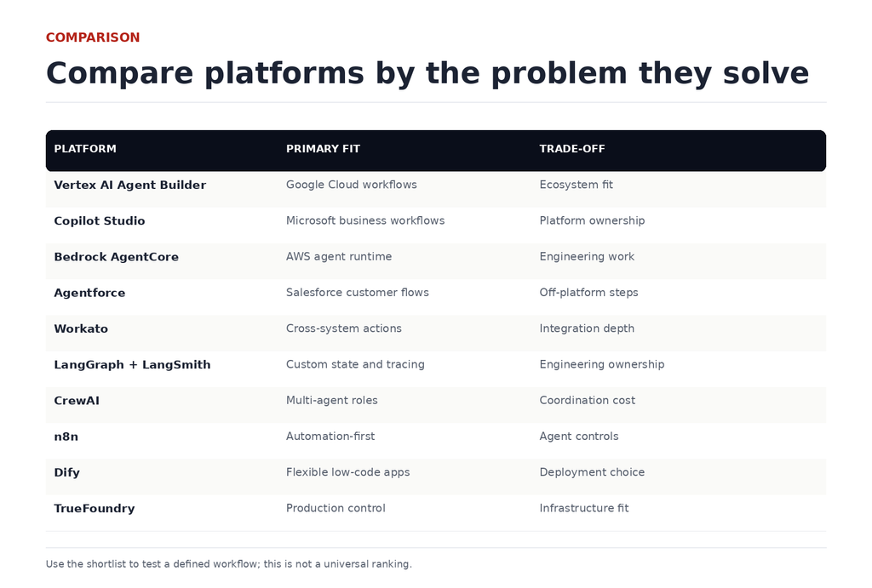
Task: Click the PRIMARY FIT column header
Action: point(323,149)
